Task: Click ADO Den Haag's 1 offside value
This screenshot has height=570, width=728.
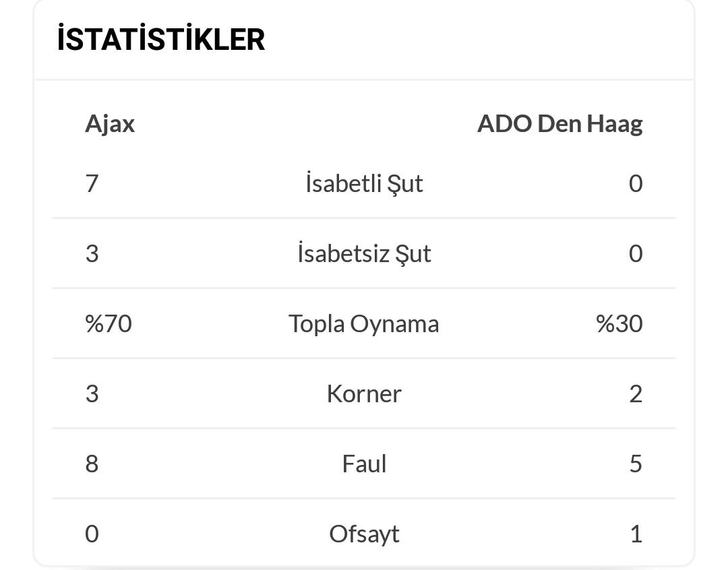Action: coord(636,534)
